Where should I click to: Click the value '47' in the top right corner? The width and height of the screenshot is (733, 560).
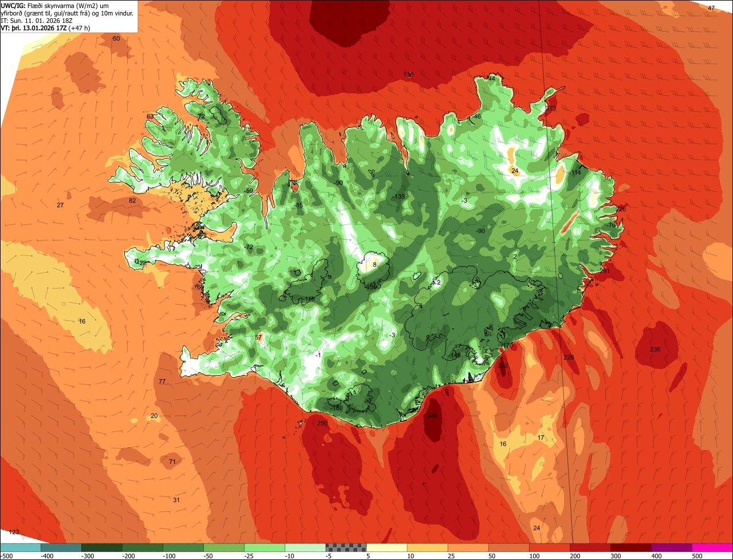pyautogui.click(x=711, y=8)
